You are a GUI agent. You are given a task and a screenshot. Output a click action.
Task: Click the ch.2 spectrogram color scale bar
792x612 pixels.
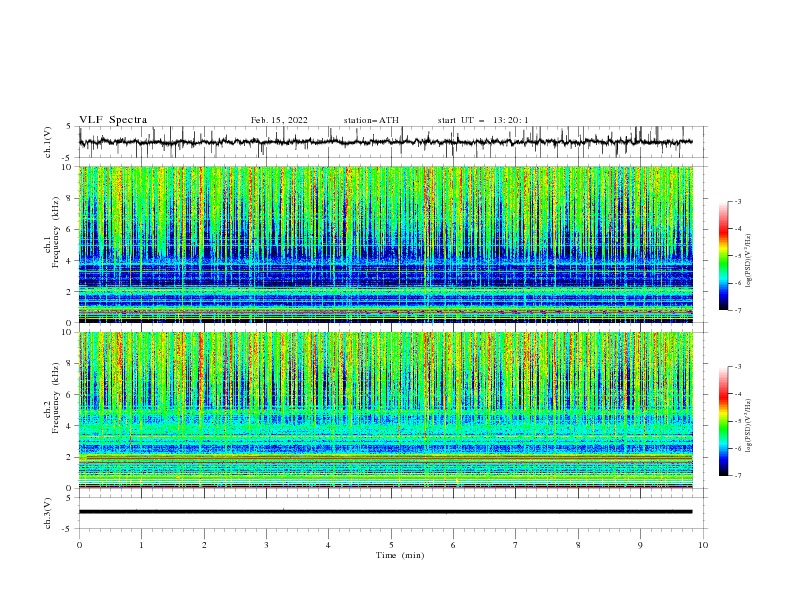723,421
